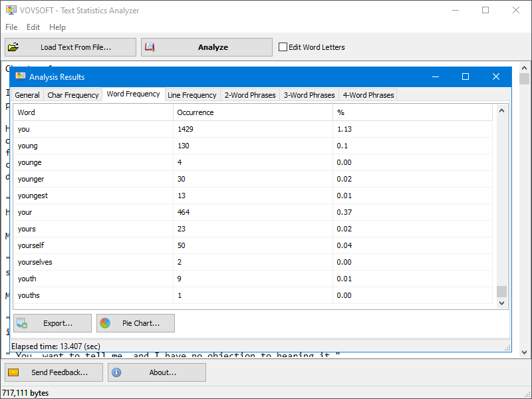Minimize the Analysis Results window
The image size is (532, 399).
pyautogui.click(x=436, y=76)
